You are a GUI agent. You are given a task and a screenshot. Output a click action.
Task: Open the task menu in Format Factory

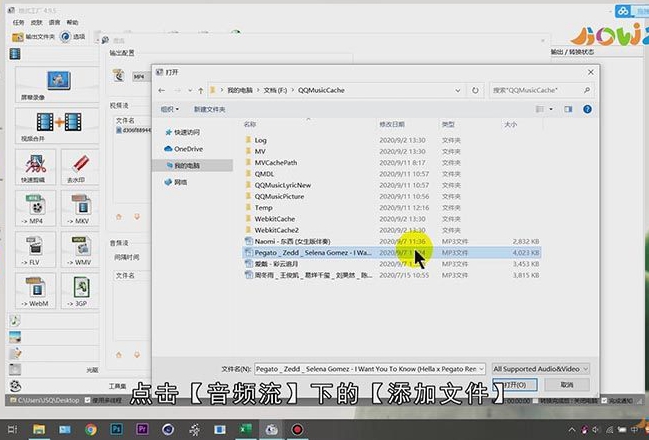[x=18, y=22]
